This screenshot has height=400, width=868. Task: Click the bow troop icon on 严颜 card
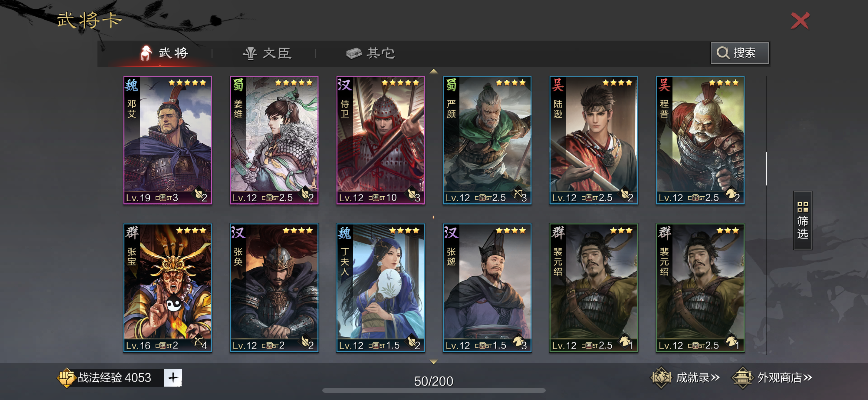coord(518,194)
